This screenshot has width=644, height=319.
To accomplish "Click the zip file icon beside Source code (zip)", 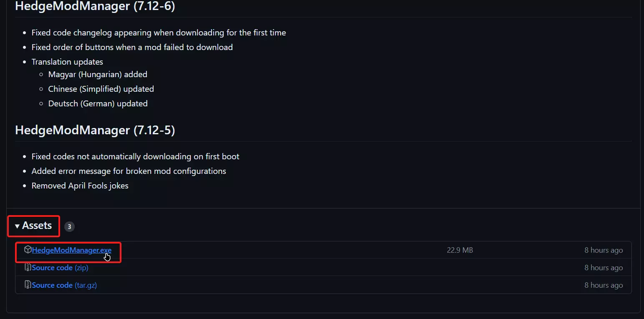I will click(x=28, y=267).
